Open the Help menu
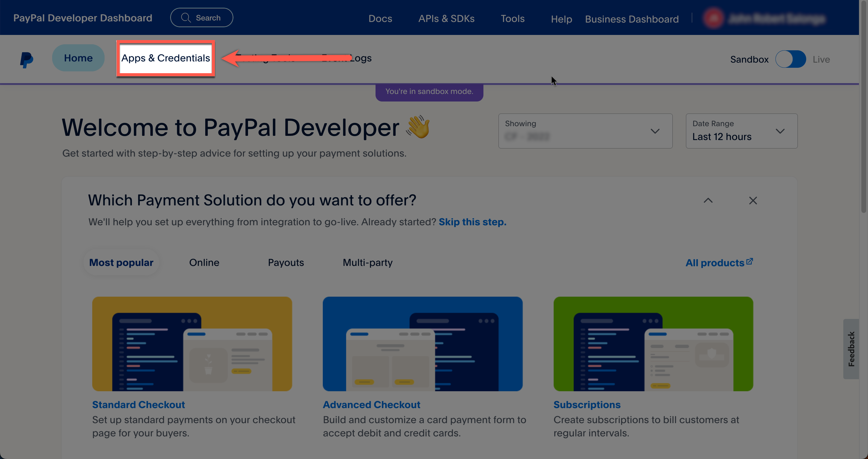Viewport: 868px width, 459px height. point(561,19)
